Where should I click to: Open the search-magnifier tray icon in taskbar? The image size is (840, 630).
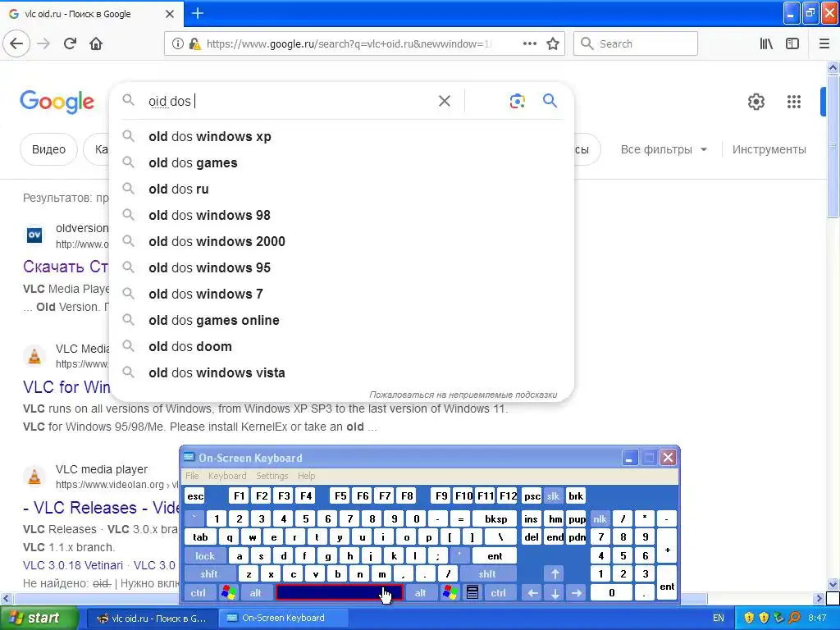coord(794,618)
